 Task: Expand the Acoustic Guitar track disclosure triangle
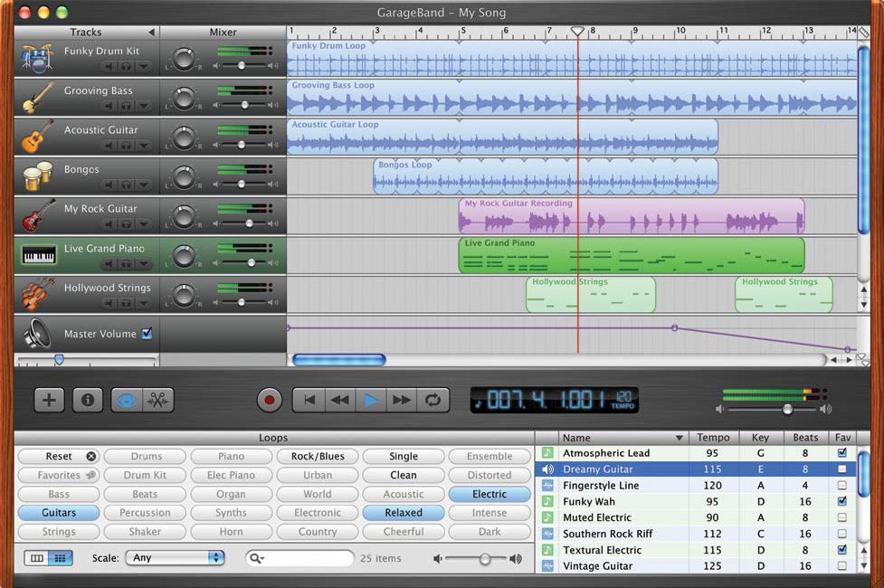(145, 144)
